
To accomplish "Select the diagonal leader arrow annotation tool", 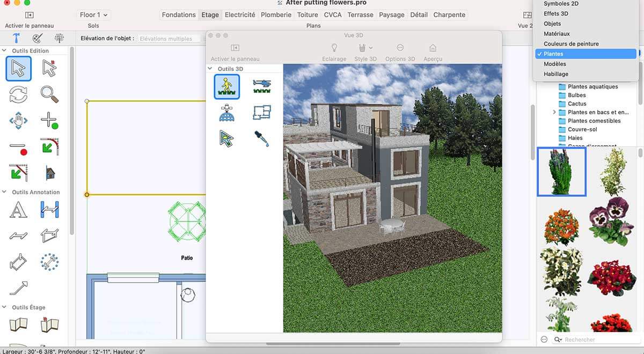I will click(x=18, y=288).
